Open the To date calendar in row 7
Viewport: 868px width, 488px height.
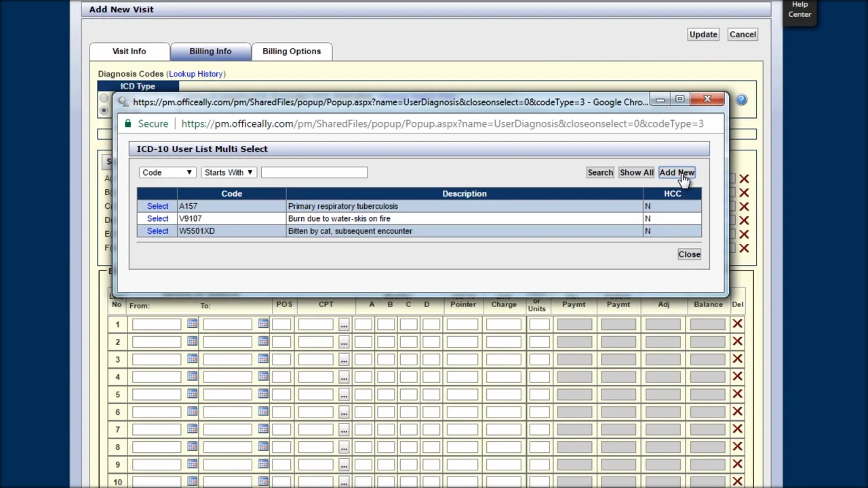263,429
